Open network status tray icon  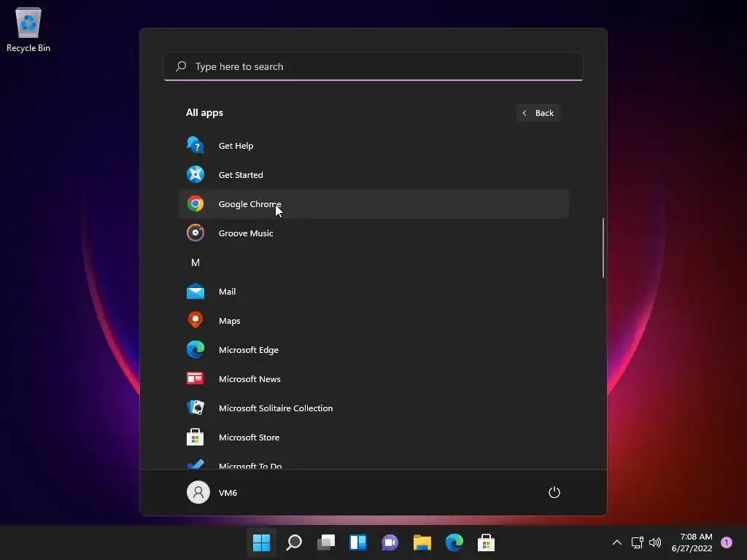point(637,542)
